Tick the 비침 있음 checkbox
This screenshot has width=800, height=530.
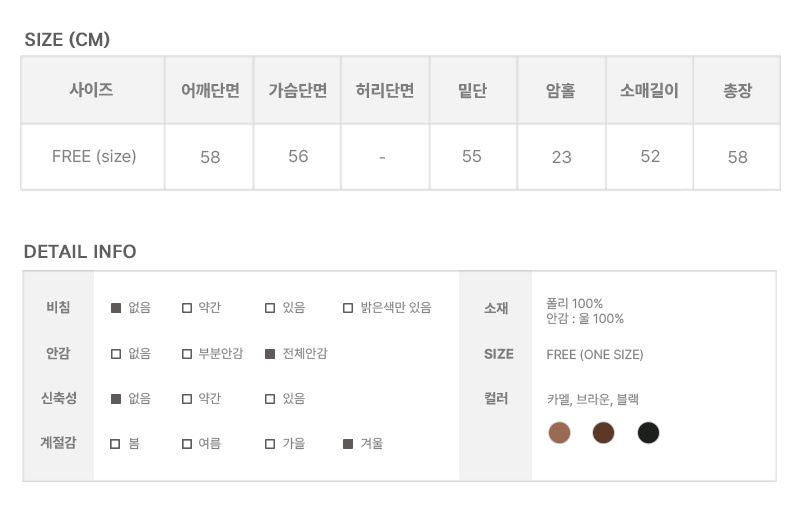(x=270, y=308)
